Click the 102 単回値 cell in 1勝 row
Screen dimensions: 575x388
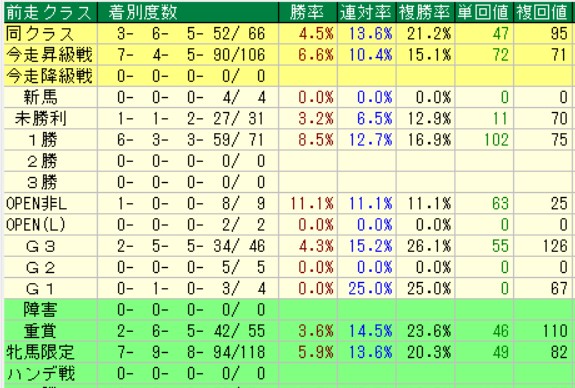point(497,140)
